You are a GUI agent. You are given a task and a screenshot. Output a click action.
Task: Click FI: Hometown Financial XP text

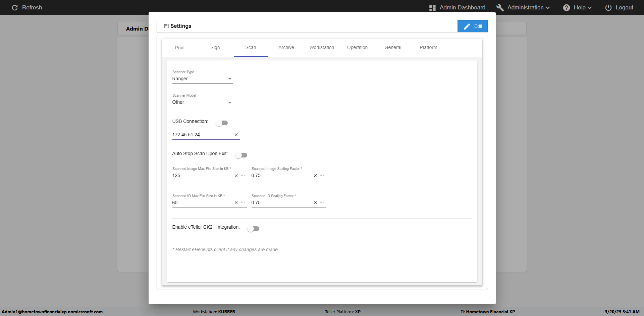[488, 312]
